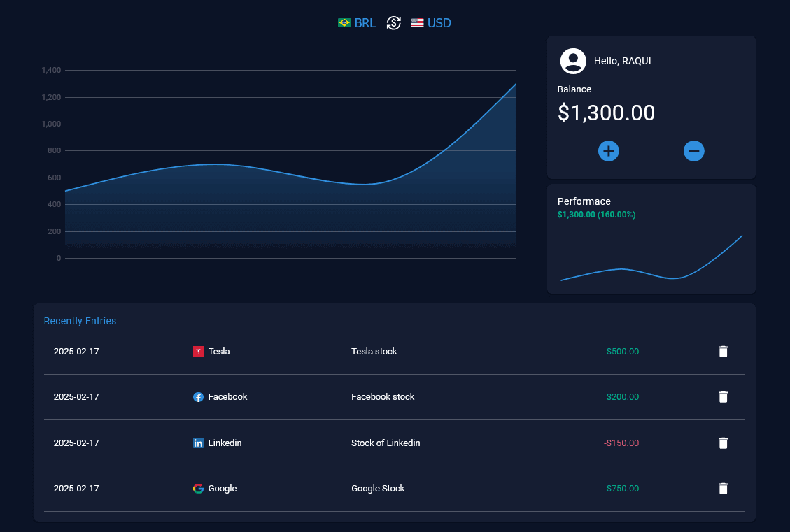Click the Performace panel title
This screenshot has height=532, width=790.
tap(584, 201)
